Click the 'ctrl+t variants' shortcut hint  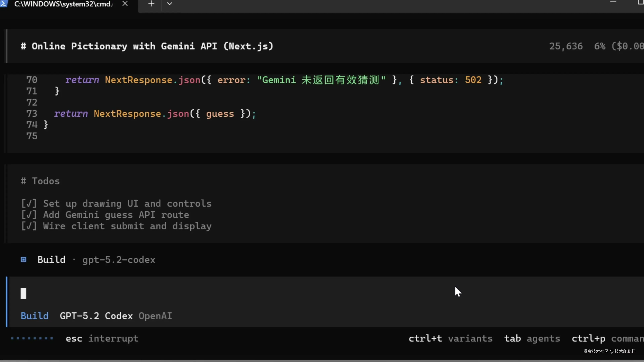pos(450,339)
